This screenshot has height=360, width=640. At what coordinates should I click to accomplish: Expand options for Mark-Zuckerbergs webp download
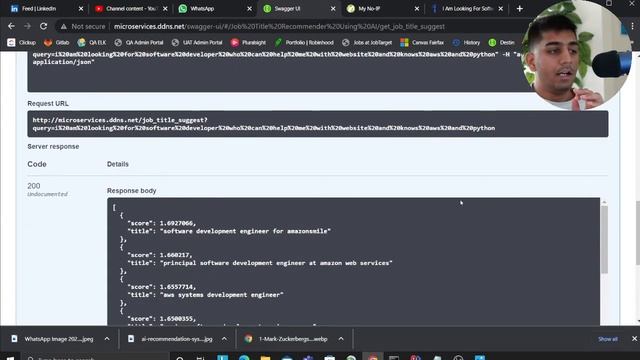(x=341, y=339)
